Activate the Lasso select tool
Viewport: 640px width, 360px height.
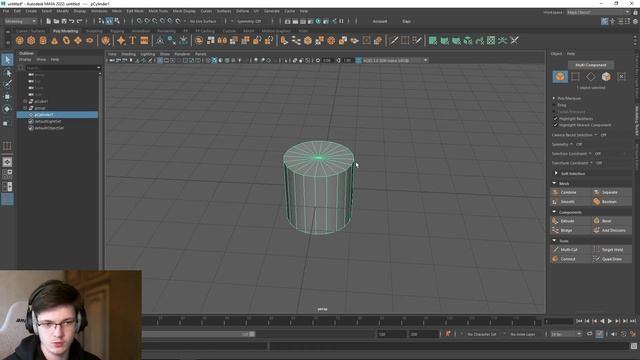(x=7, y=73)
